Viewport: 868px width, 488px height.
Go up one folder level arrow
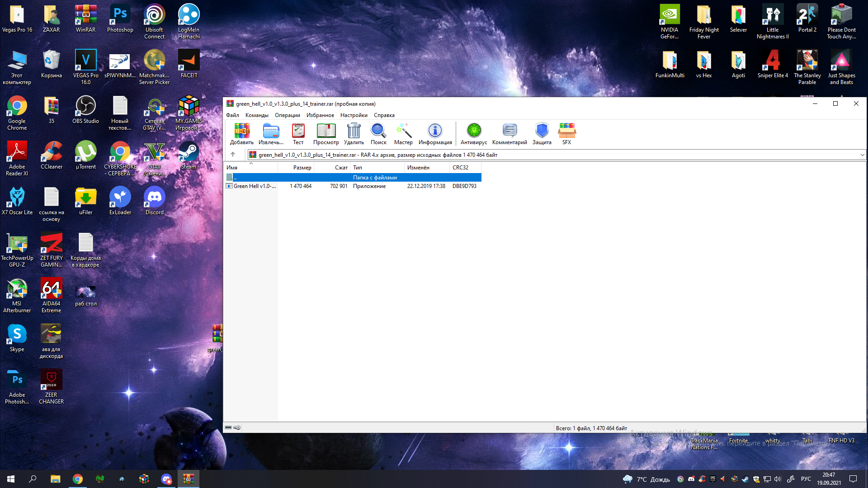click(233, 155)
